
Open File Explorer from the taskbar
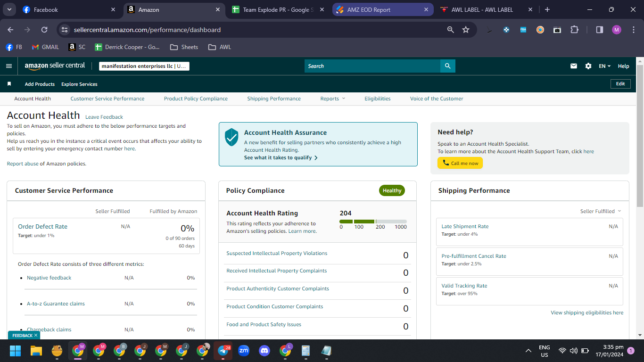click(36, 350)
